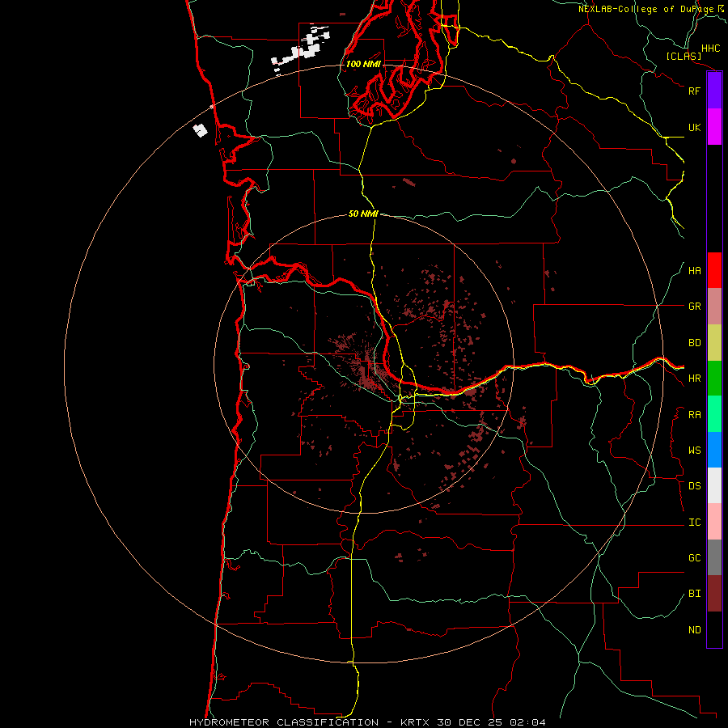Screen dimensions: 728x728
Task: Click the WS legend label
Action: pos(694,451)
